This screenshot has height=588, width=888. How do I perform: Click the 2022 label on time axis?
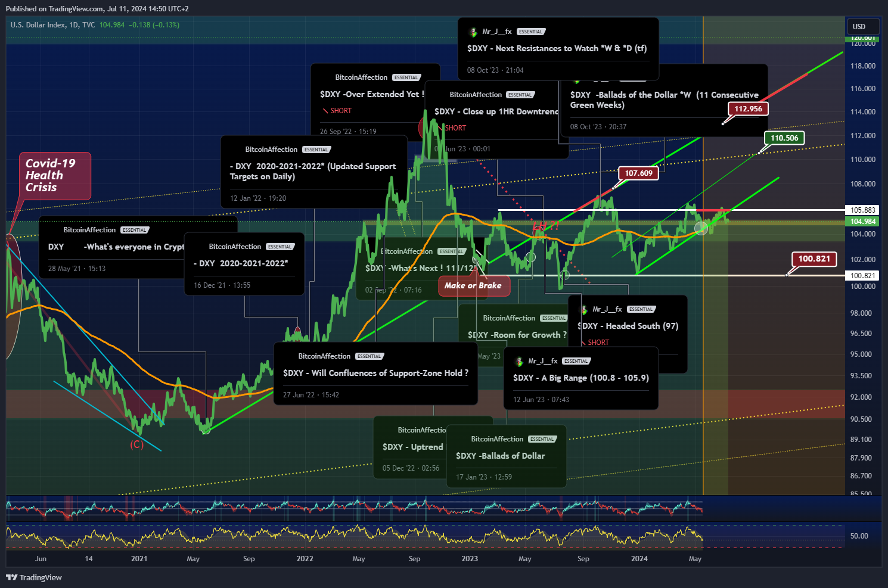pos(305,559)
